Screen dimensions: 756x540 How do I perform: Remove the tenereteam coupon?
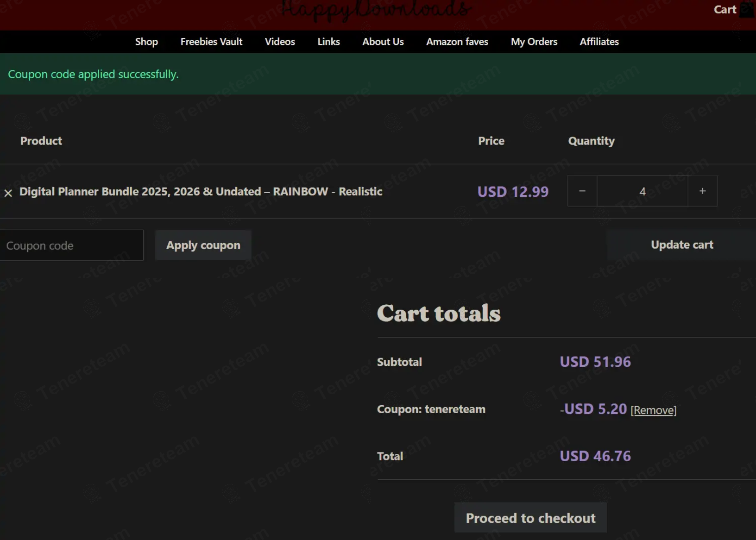653,410
